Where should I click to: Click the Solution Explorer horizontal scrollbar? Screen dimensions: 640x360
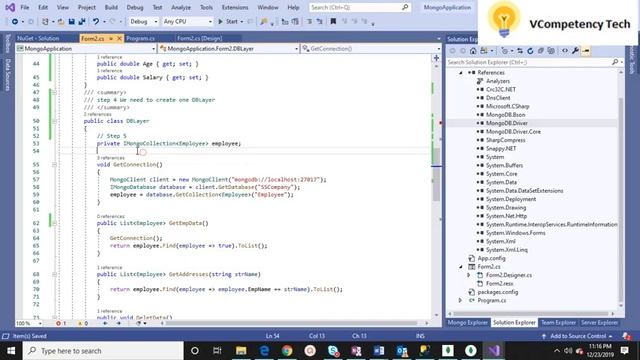[x=530, y=314]
